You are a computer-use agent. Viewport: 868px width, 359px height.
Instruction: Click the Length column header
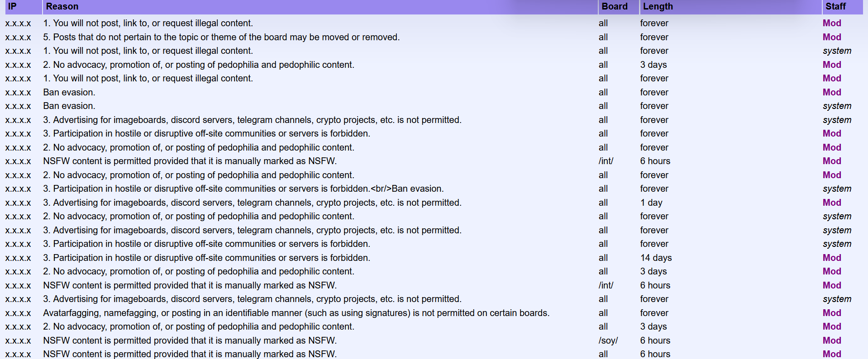[x=658, y=7]
